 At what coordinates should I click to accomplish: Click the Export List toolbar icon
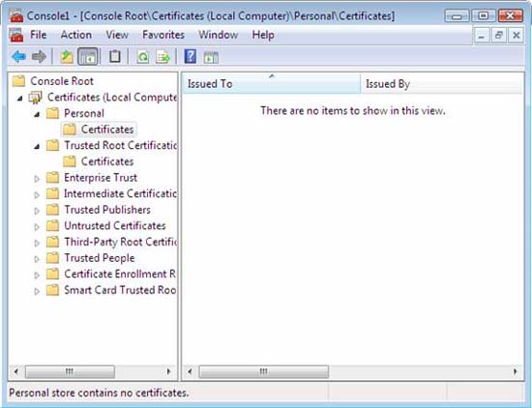(163, 57)
